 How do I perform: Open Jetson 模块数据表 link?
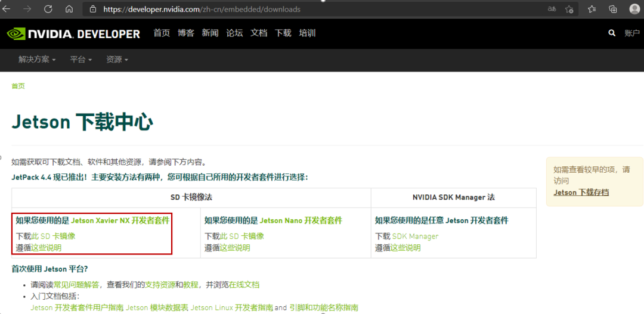157,307
